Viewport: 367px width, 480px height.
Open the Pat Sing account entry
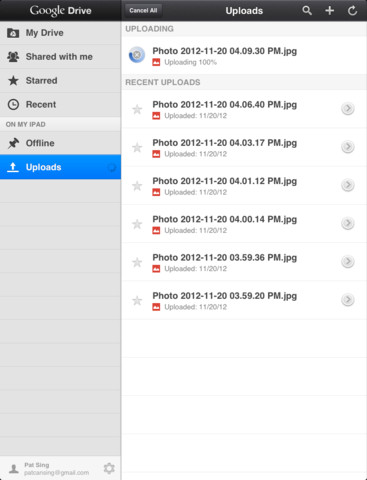click(50, 468)
